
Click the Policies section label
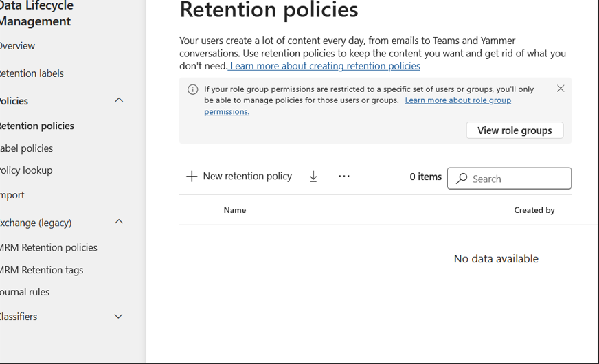click(x=14, y=101)
